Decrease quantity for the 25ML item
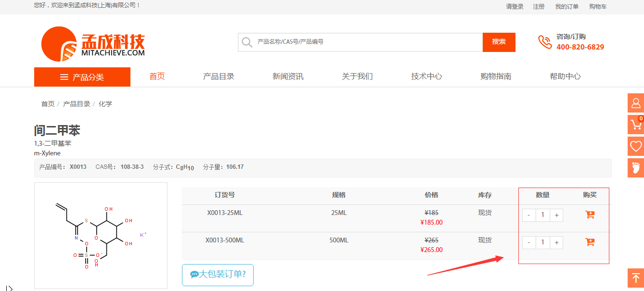Screen dimensions: 644x291 point(529,215)
